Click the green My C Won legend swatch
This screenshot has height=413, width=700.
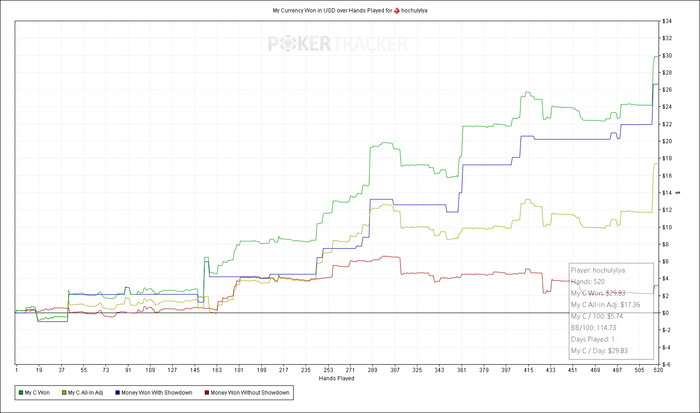tap(21, 393)
